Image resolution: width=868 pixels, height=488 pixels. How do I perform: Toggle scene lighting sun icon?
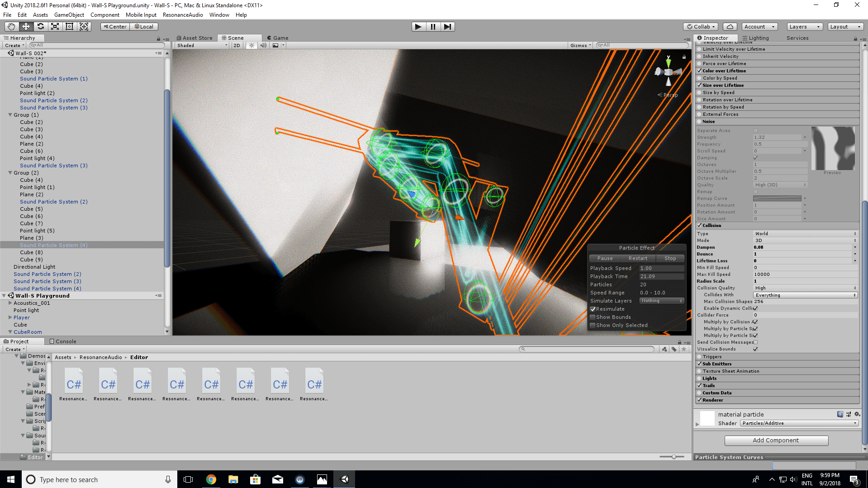pyautogui.click(x=251, y=45)
